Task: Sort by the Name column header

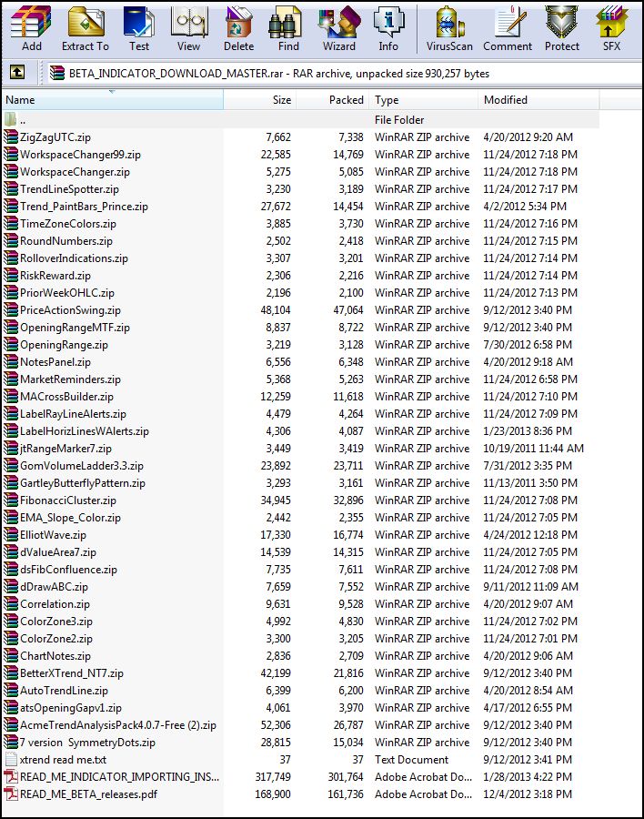Action: coord(113,100)
